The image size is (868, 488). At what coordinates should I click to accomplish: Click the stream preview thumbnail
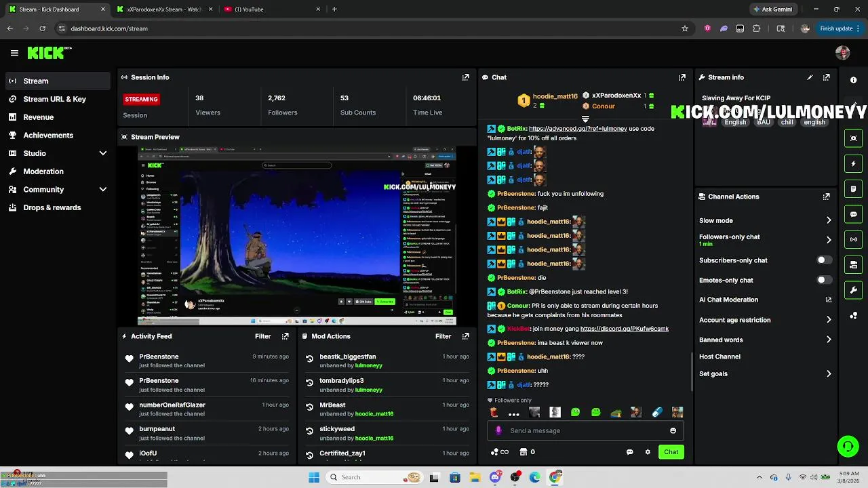[297, 235]
